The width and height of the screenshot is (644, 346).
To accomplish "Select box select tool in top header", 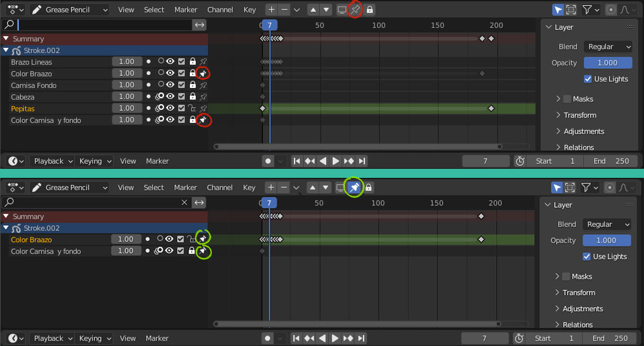I will [x=571, y=10].
